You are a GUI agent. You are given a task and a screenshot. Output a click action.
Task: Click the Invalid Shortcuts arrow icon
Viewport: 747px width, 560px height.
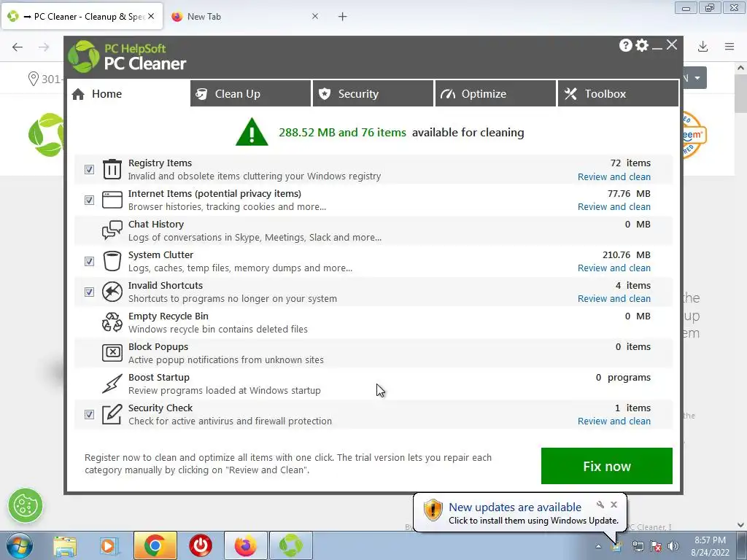[112, 292]
